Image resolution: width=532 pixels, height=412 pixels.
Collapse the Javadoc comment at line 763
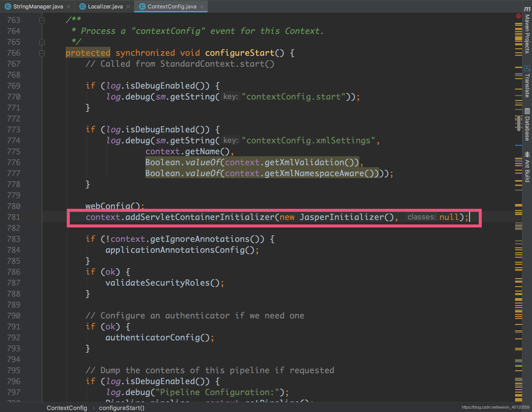coord(42,20)
